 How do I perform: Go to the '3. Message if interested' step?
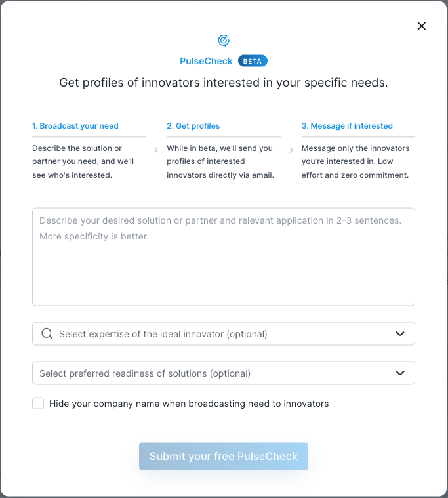pyautogui.click(x=347, y=126)
